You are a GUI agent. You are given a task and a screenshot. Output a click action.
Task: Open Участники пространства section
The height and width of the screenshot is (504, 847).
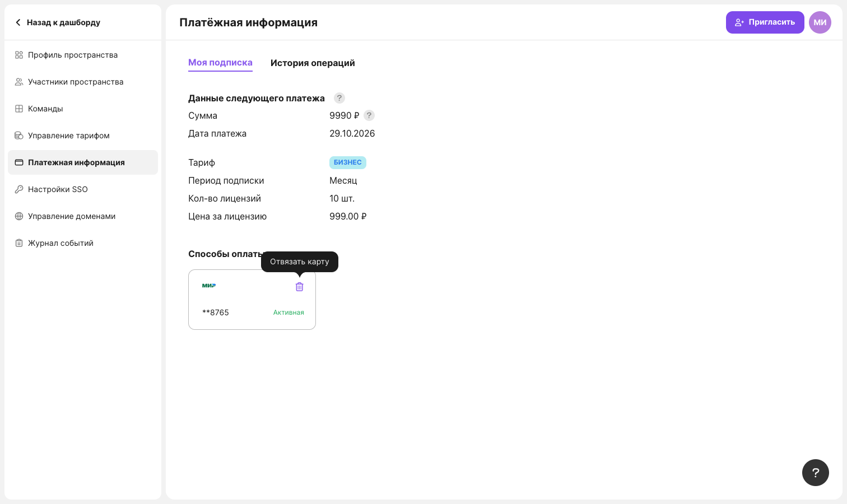[83, 82]
